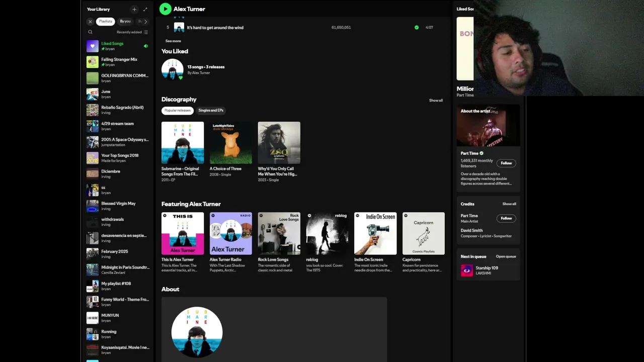This screenshot has height=362, width=644.
Task: Toggle the green saved checkmark on track 5
Action: pos(417,27)
